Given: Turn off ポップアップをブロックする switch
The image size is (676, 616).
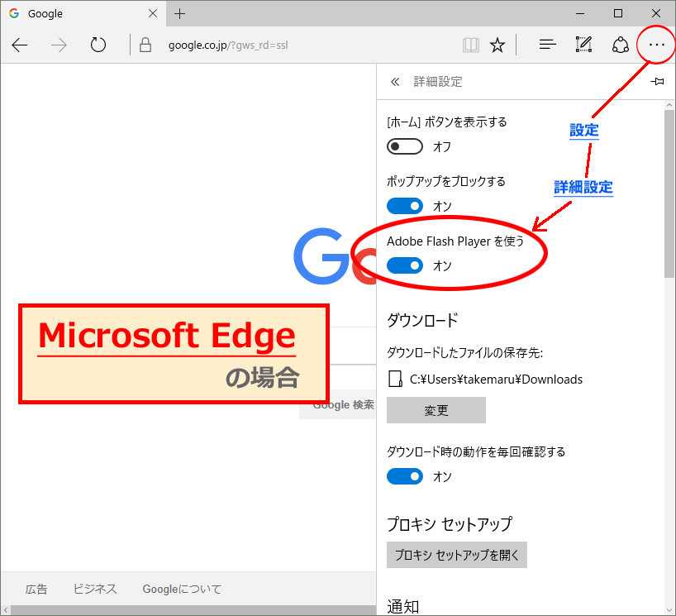Looking at the screenshot, I should (x=404, y=206).
